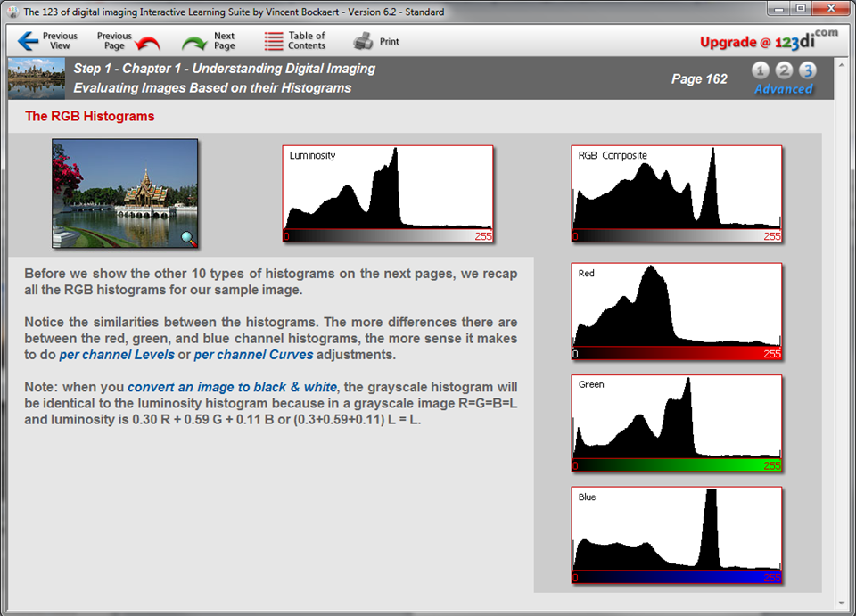Viewport: 856px width, 616px height.
Task: Go back using the Previous Page red arrow
Action: [x=147, y=43]
